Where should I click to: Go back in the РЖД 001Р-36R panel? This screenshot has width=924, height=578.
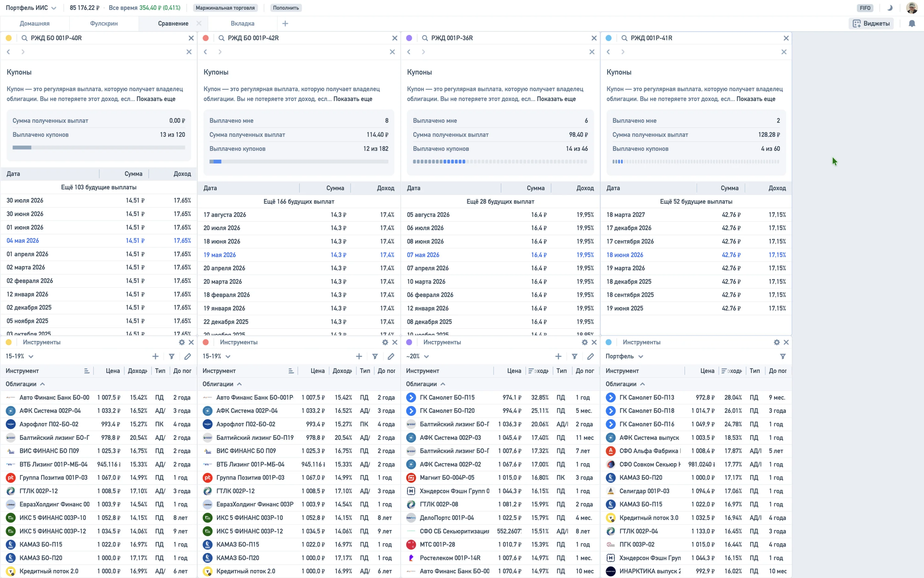point(409,51)
